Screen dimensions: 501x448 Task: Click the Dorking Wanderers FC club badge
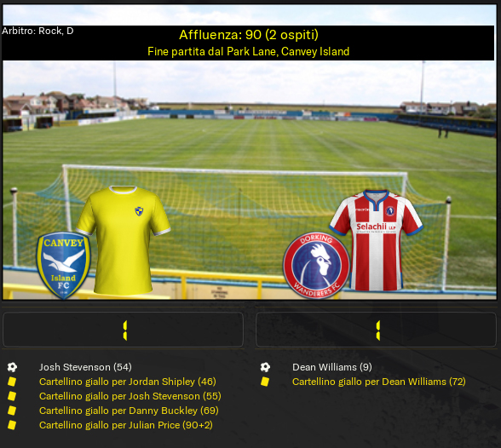[x=316, y=266]
